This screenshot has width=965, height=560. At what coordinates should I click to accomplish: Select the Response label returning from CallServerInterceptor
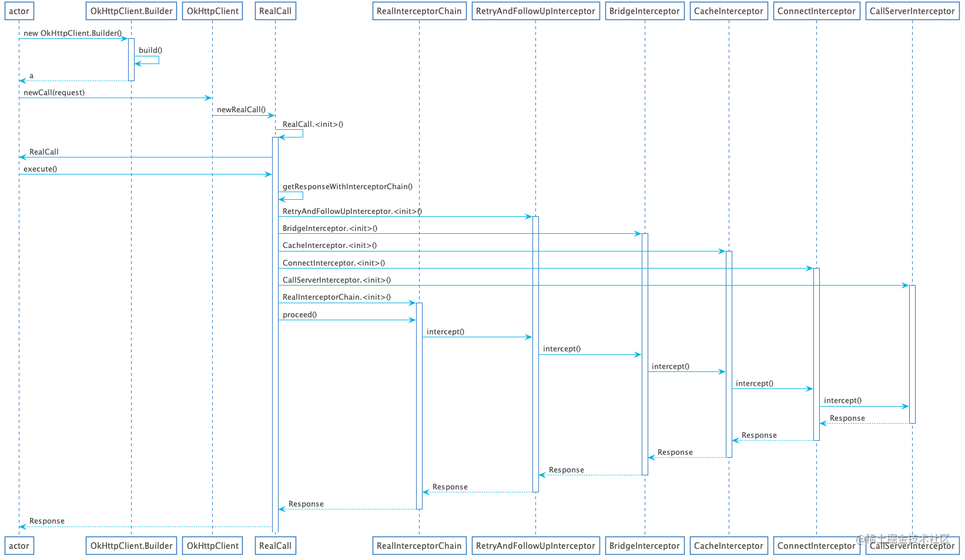(847, 418)
